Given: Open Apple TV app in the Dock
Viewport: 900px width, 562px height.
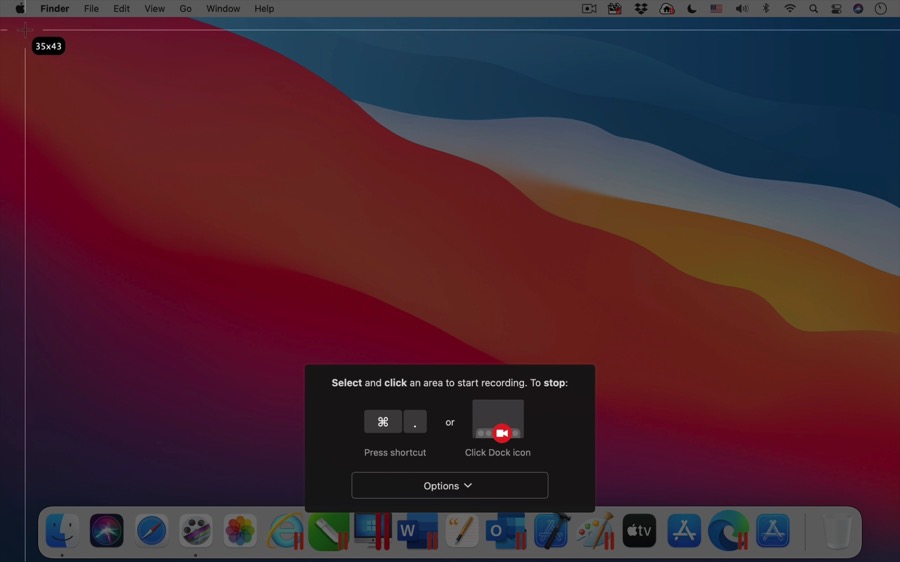Looking at the screenshot, I should (639, 531).
